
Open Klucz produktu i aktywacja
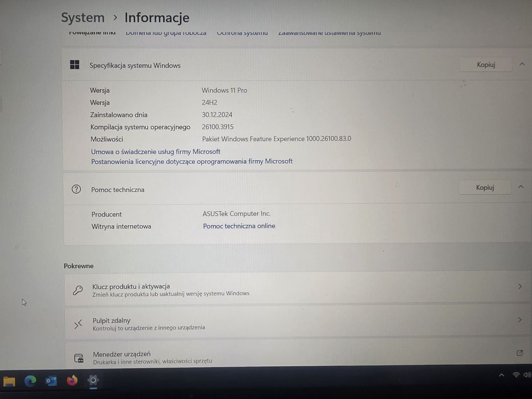[x=297, y=290]
